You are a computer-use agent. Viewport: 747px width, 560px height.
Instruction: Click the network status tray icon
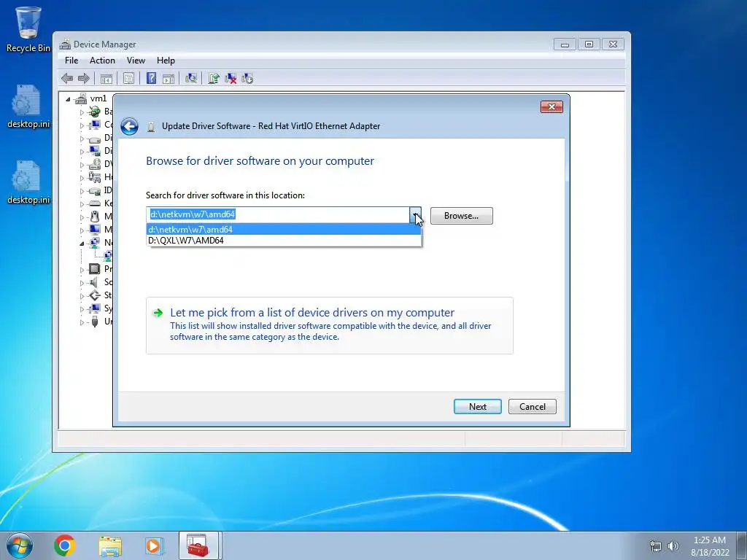tap(656, 546)
